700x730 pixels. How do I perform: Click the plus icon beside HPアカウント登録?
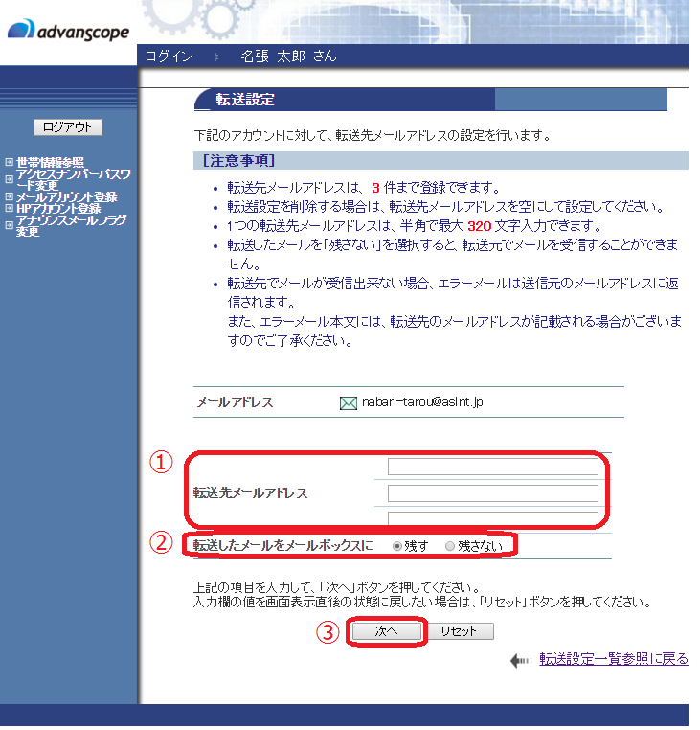coord(9,208)
